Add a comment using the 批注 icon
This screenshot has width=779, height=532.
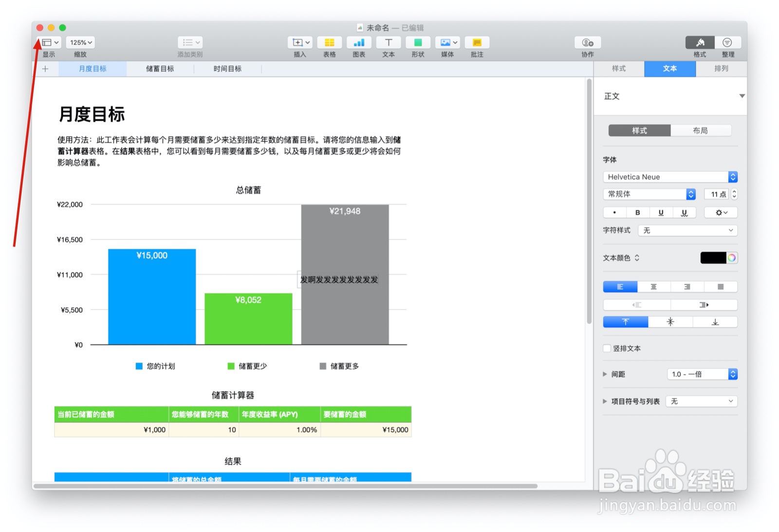tap(477, 43)
